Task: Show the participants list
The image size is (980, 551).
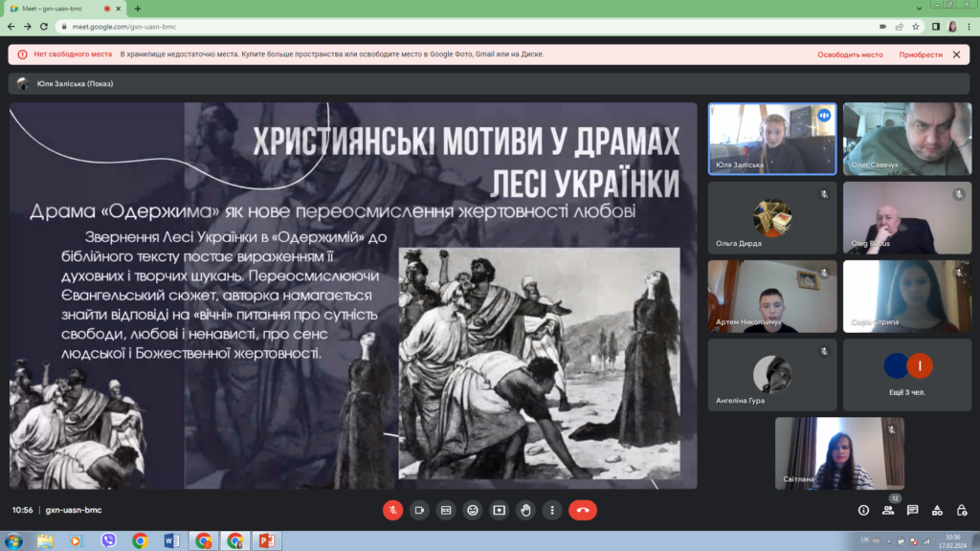Action: 887,511
